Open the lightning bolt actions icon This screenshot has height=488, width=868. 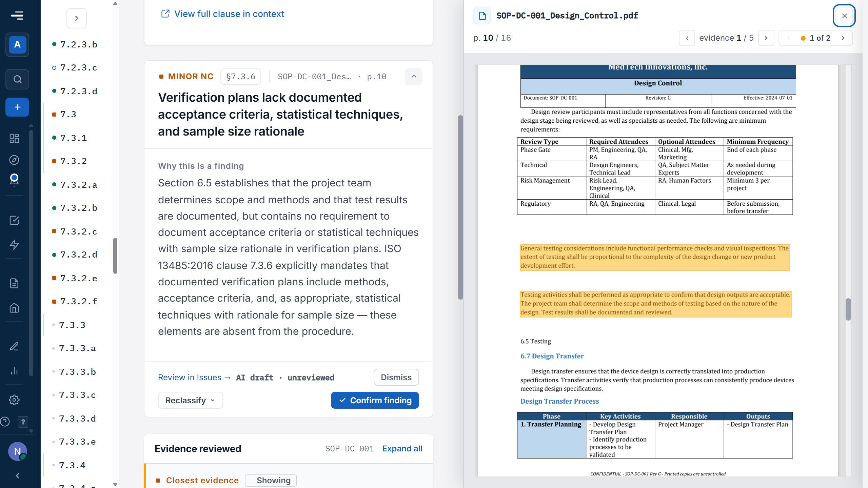pos(14,244)
